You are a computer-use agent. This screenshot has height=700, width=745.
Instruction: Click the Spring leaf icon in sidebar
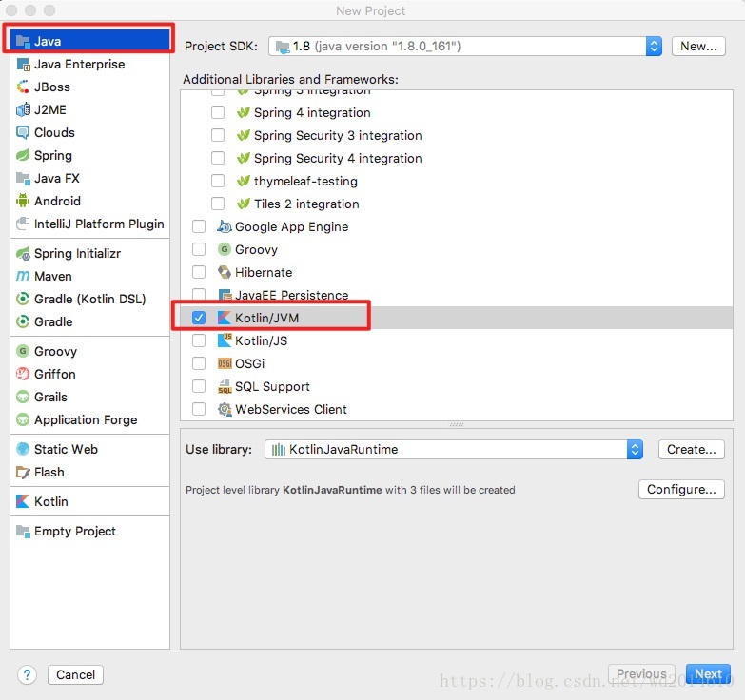click(x=23, y=155)
